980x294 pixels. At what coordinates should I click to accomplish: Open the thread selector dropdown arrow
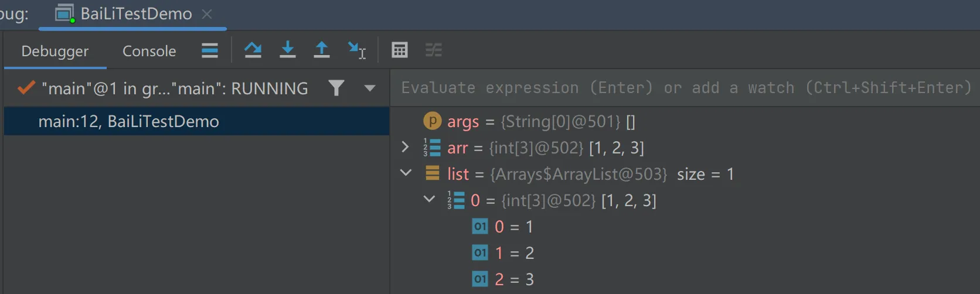pyautogui.click(x=369, y=88)
